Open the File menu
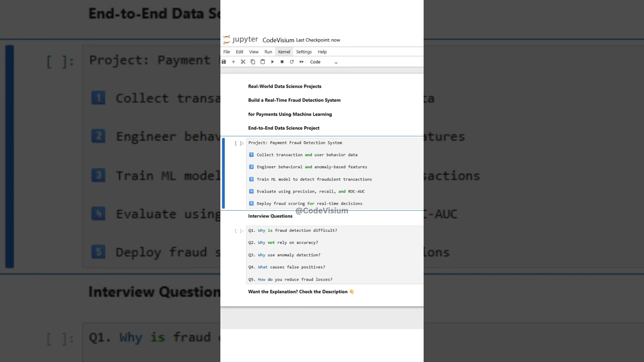This screenshot has height=362, width=644. (227, 52)
